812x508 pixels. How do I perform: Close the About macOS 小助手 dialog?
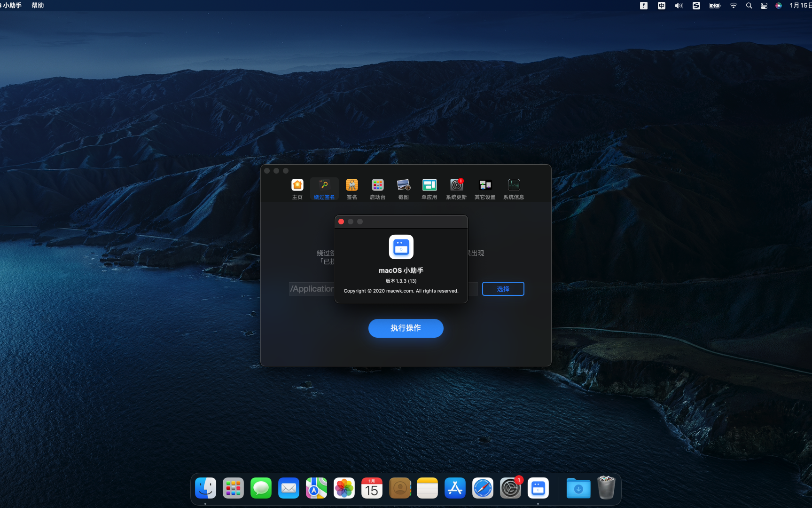[341, 222]
